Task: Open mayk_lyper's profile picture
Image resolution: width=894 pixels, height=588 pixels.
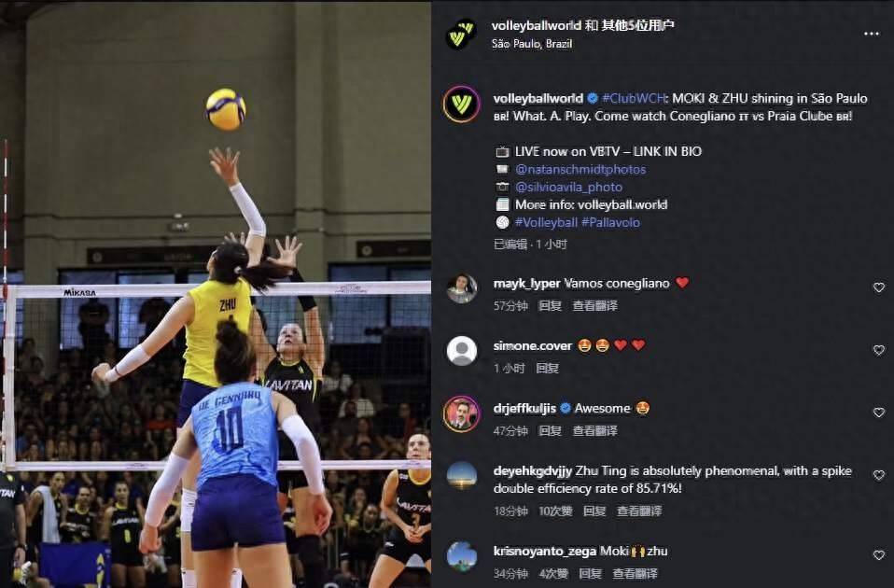Action: pos(461,288)
